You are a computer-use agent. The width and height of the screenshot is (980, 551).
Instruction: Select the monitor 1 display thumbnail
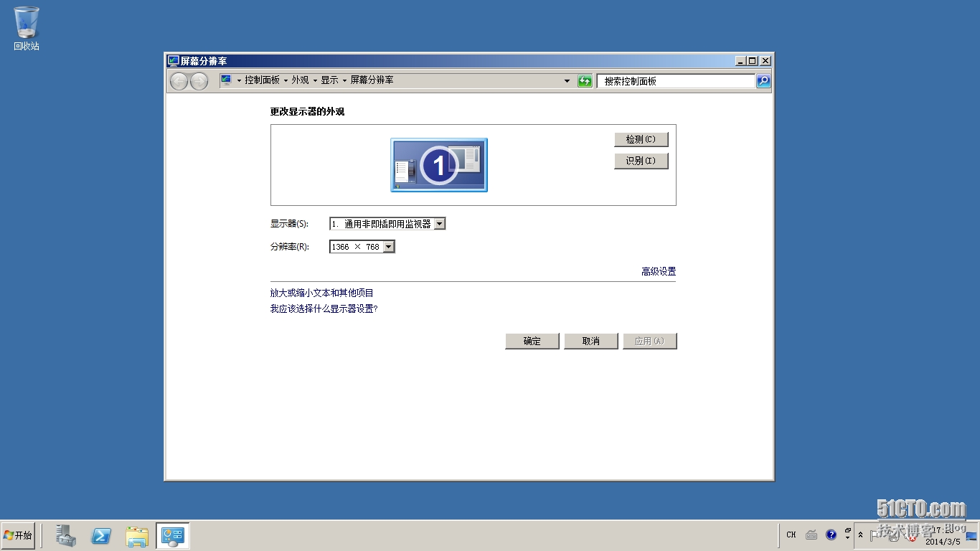438,164
